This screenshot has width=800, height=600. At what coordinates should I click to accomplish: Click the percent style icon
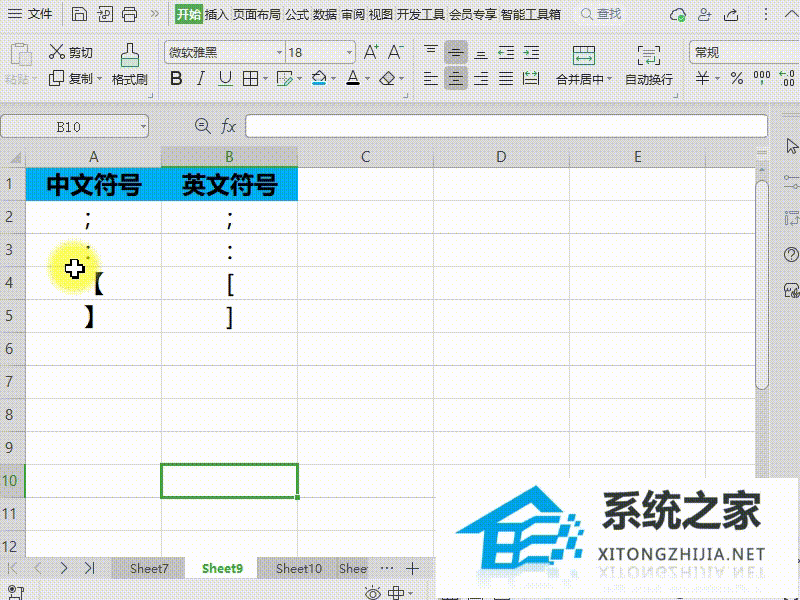[736, 79]
